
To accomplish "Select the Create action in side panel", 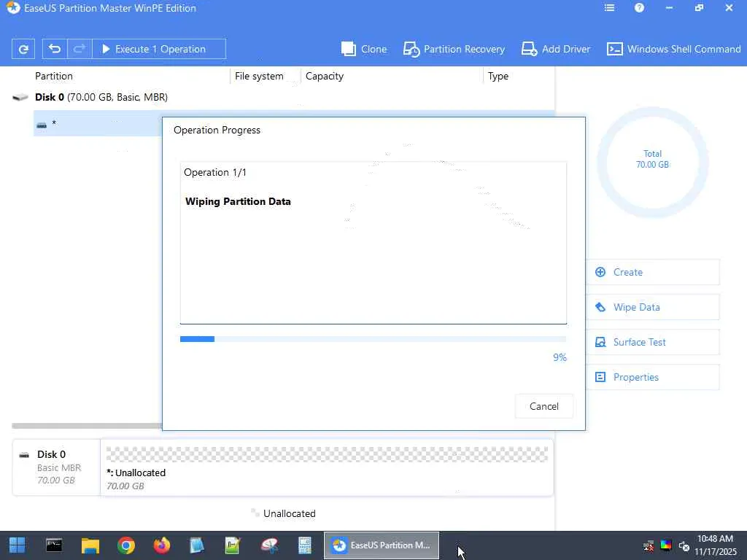I will pos(652,272).
